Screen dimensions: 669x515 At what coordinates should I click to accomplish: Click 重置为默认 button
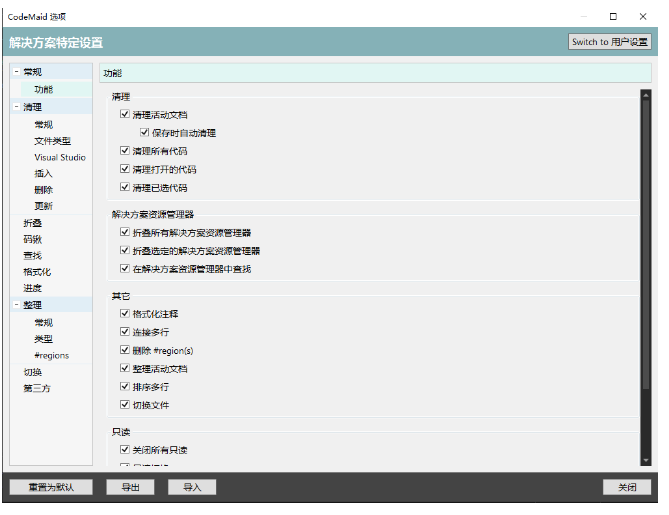[51, 487]
